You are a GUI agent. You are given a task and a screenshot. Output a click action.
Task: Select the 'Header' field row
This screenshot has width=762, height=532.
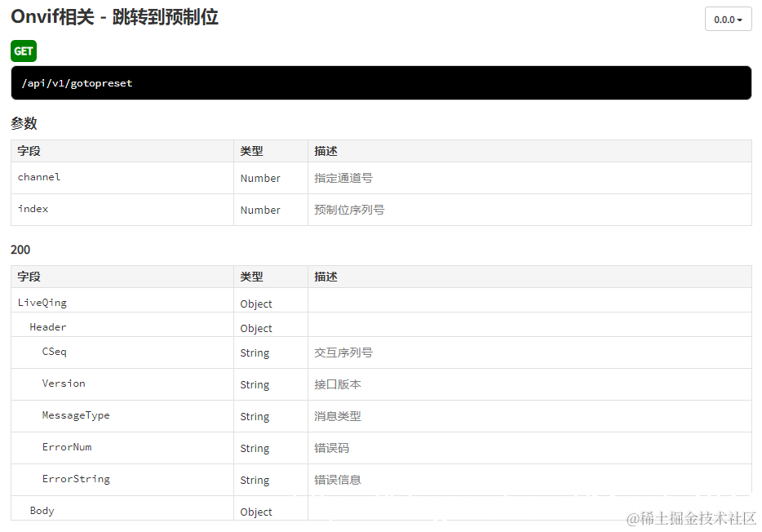[381, 325]
